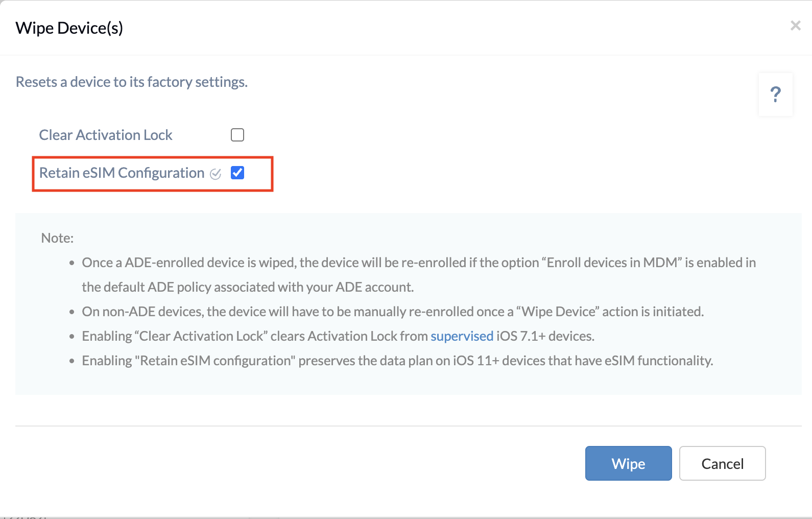Click the Retain eSIM Configuration label
Image resolution: width=812 pixels, height=519 pixels.
click(122, 173)
